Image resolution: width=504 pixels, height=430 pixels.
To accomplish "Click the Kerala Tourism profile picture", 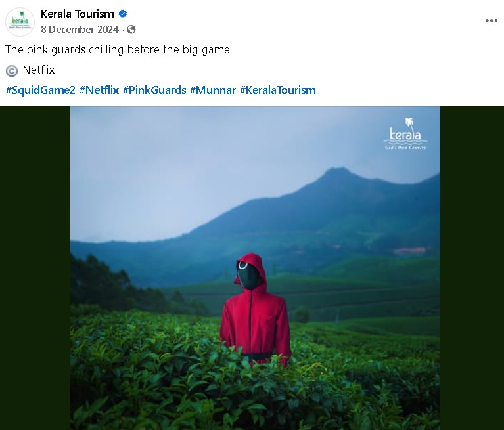I will 20,22.
